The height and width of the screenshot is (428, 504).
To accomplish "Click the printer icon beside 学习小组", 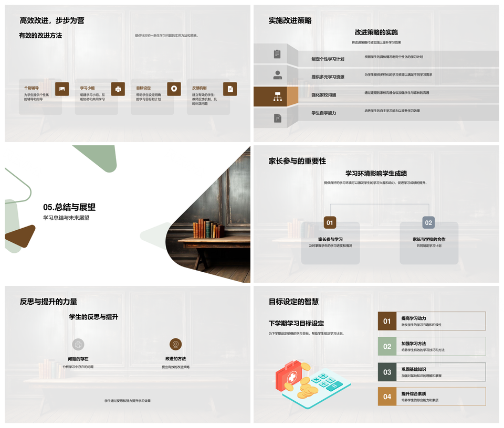I will click(x=118, y=89).
